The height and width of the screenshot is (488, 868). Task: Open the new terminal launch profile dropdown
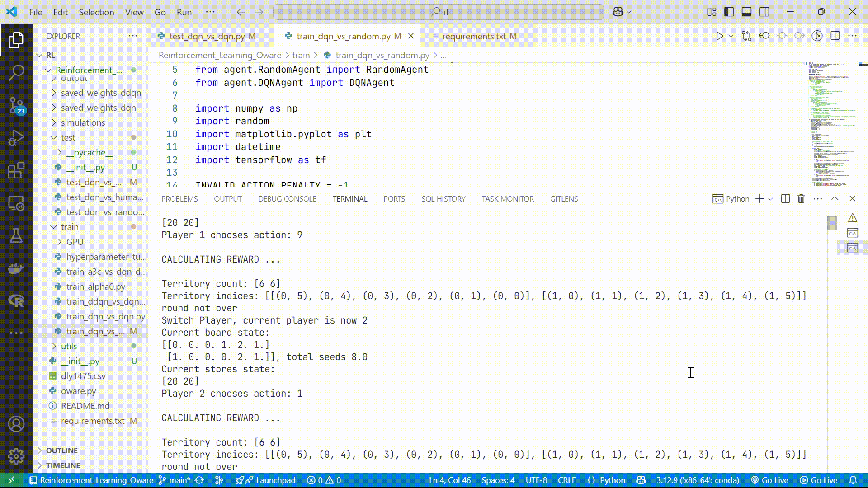click(x=770, y=199)
